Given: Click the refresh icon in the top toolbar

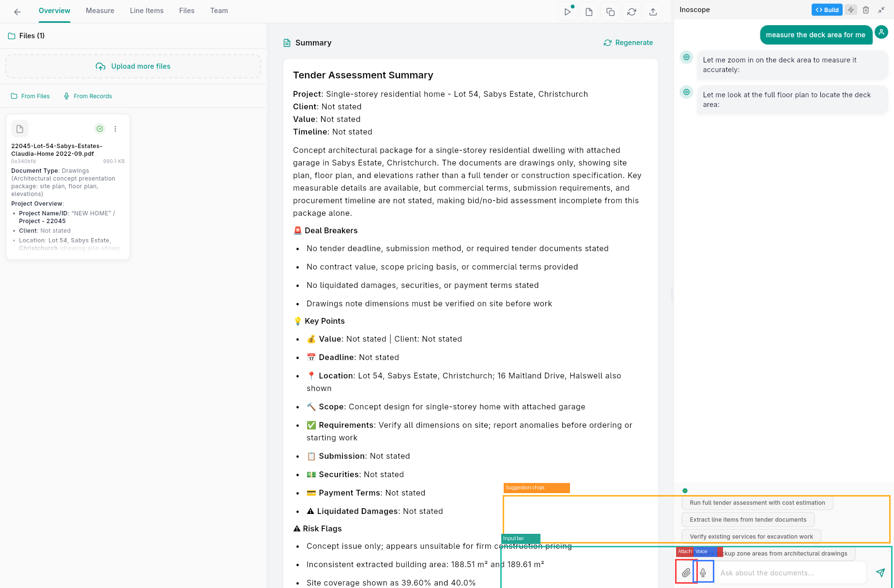Looking at the screenshot, I should pyautogui.click(x=632, y=11).
